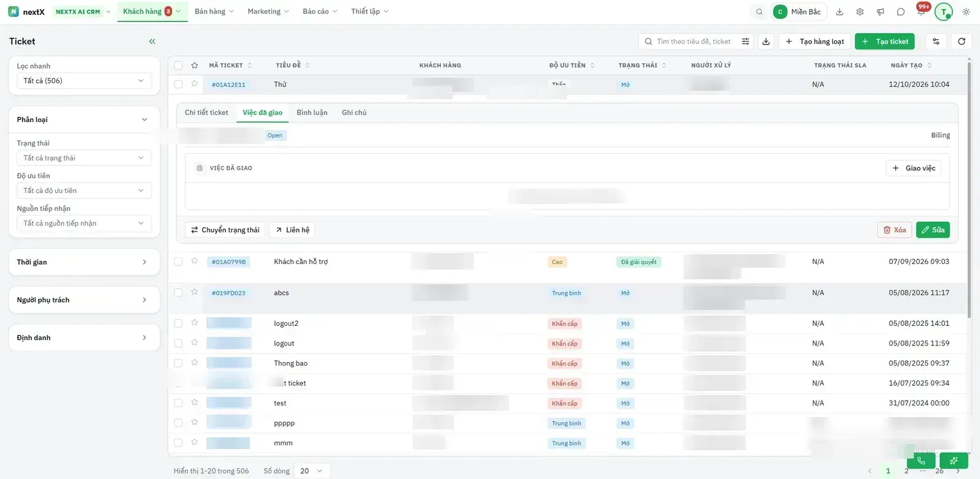Select checkbox for the Thong bao ticket

click(178, 363)
